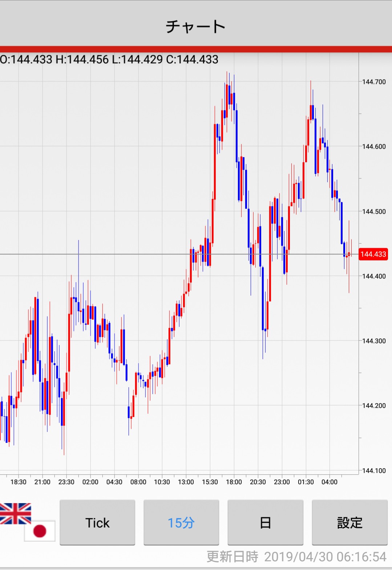The height and width of the screenshot is (570, 392).
Task: Select the 15分 timeframe
Action: (181, 523)
